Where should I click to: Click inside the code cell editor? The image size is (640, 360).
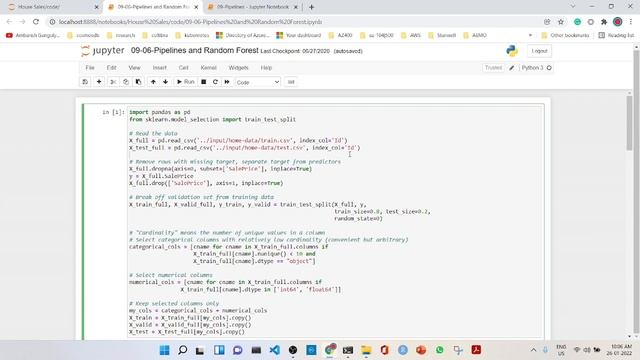coord(335,222)
